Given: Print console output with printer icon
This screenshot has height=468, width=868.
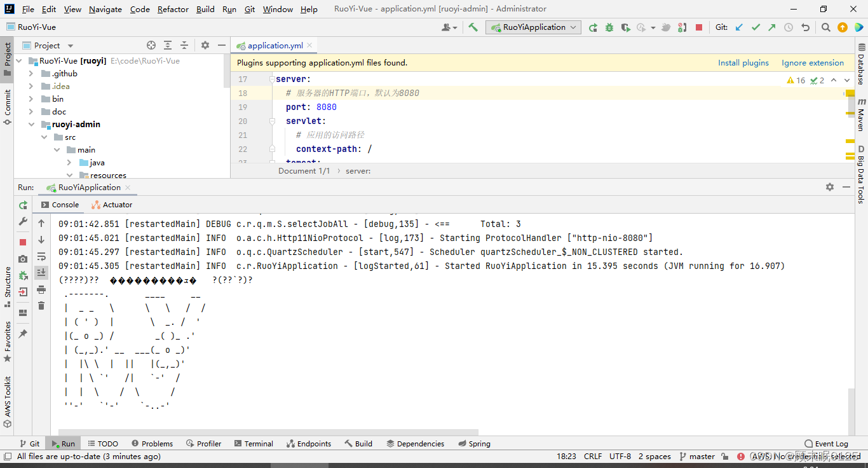Looking at the screenshot, I should (41, 289).
